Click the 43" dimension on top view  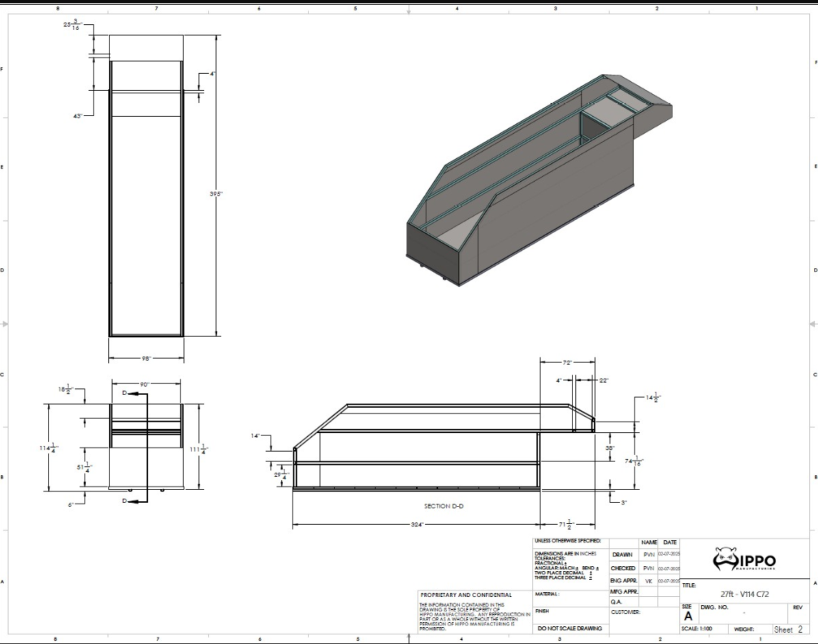80,115
